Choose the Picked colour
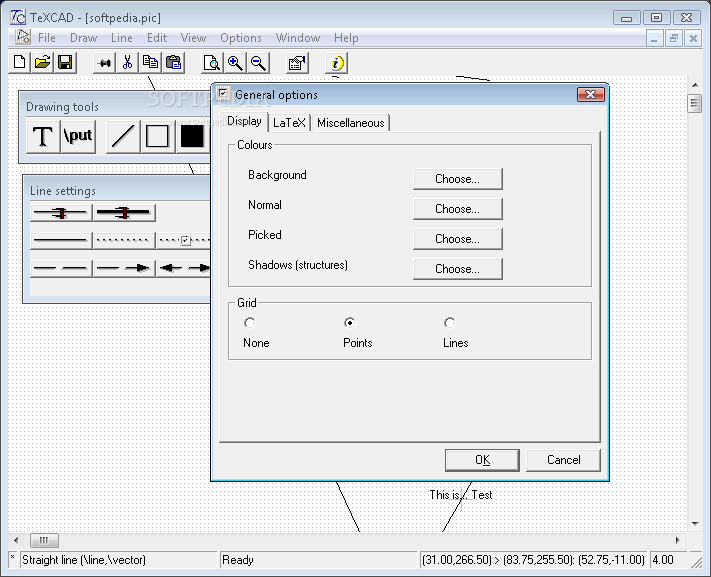Image resolution: width=711 pixels, height=577 pixels. point(458,239)
